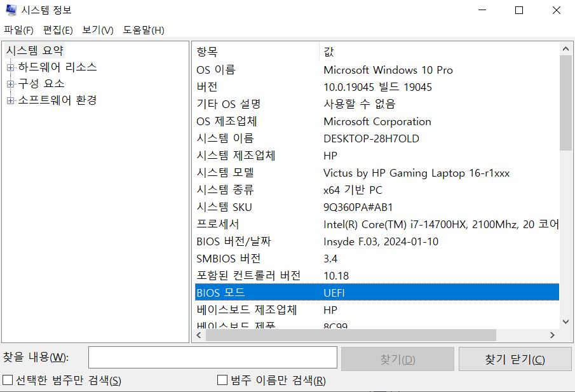Image resolution: width=575 pixels, height=392 pixels.
Task: Select the BIOS 버전/날짜 row
Action: 377,241
